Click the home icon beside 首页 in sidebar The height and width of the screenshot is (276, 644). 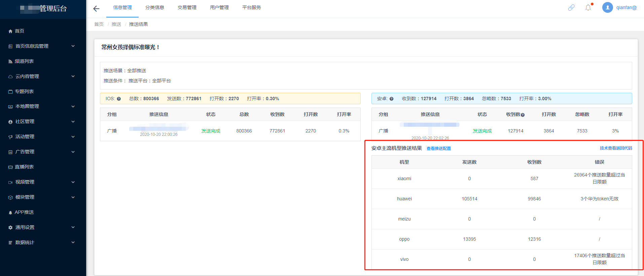pos(10,31)
